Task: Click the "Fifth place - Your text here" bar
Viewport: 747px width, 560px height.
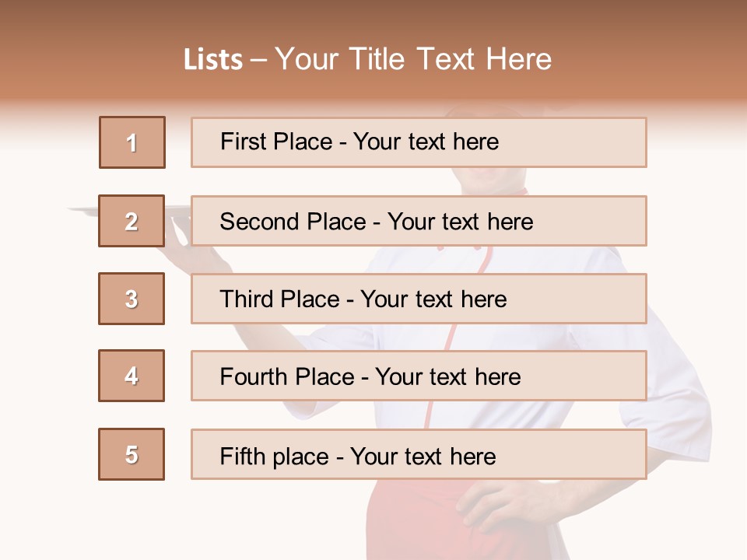Action: [419, 455]
